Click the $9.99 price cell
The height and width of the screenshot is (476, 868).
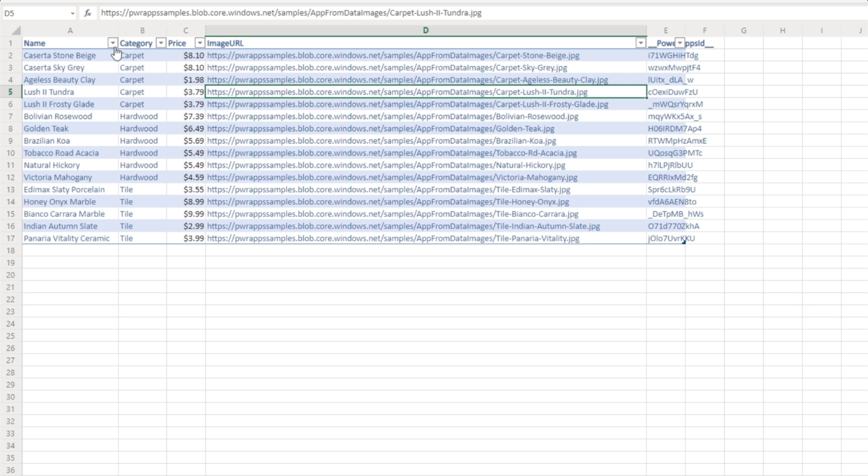(x=186, y=214)
